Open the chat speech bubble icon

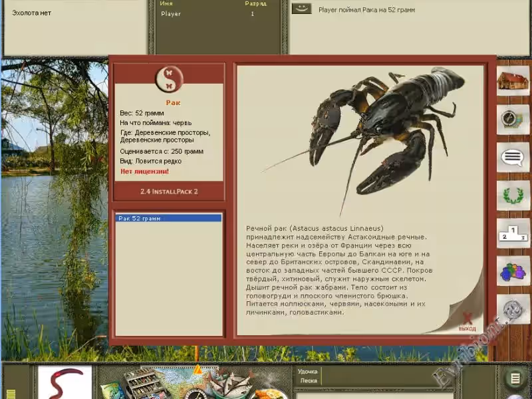513,157
